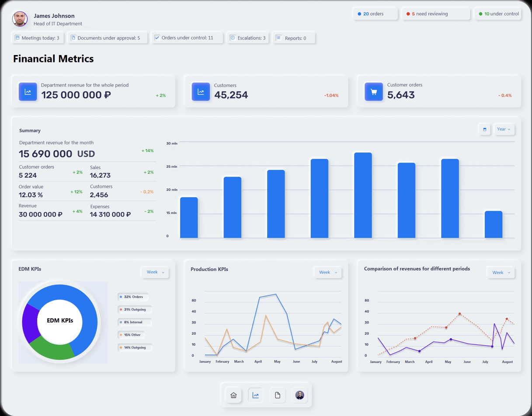
Task: Expand the Year dropdown in Summary
Action: (x=504, y=129)
